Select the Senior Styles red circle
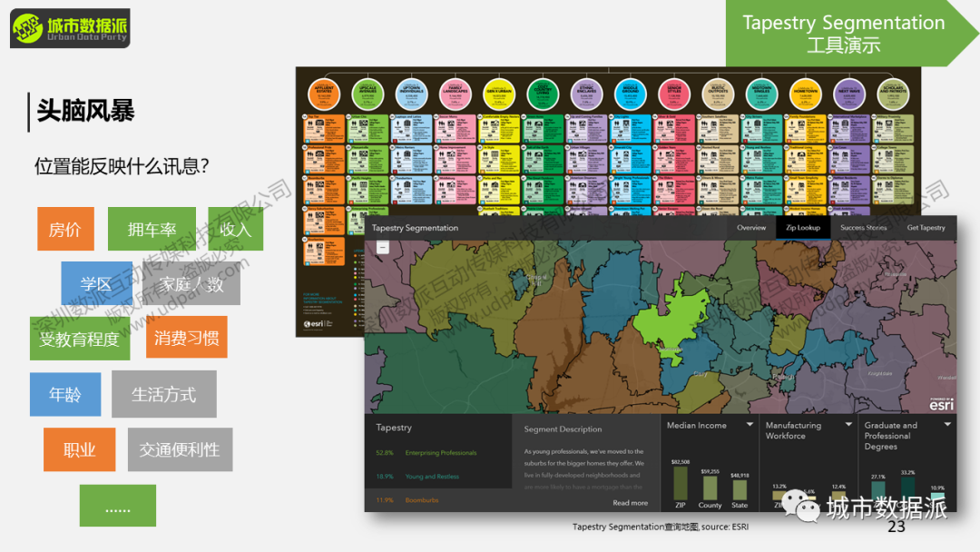The height and width of the screenshot is (552, 980). (x=673, y=94)
